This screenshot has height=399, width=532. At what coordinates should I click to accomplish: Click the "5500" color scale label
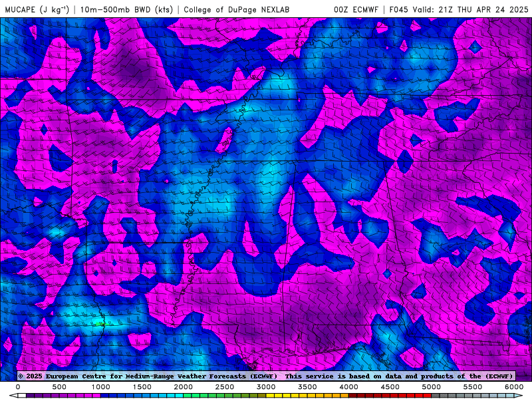473,387
